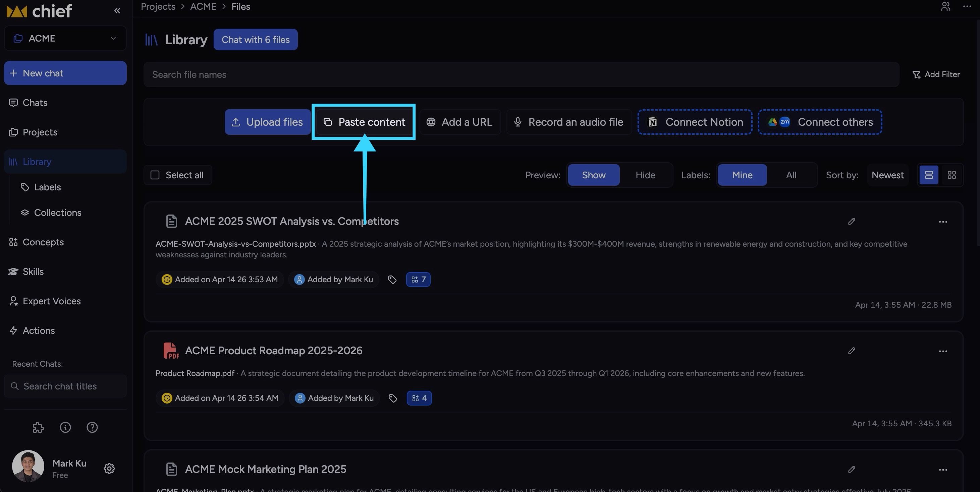
Task: Go to Actions in the sidebar
Action: 65,330
